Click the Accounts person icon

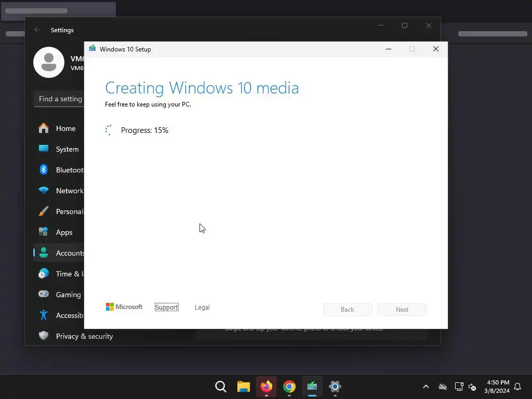(44, 252)
